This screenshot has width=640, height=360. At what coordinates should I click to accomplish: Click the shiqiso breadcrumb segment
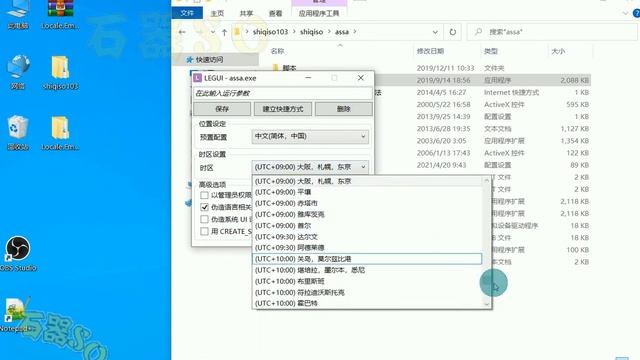tap(311, 32)
